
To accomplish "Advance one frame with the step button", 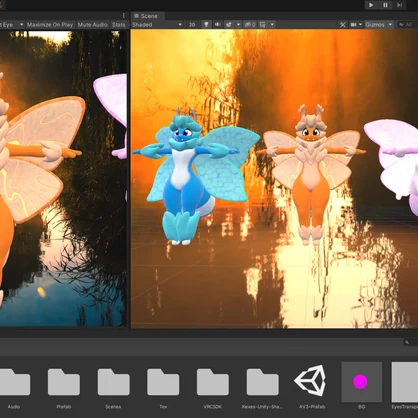I will 399,5.
